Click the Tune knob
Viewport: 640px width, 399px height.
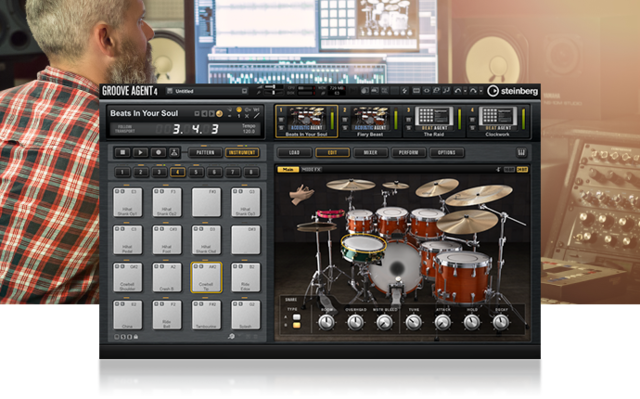[x=413, y=323]
